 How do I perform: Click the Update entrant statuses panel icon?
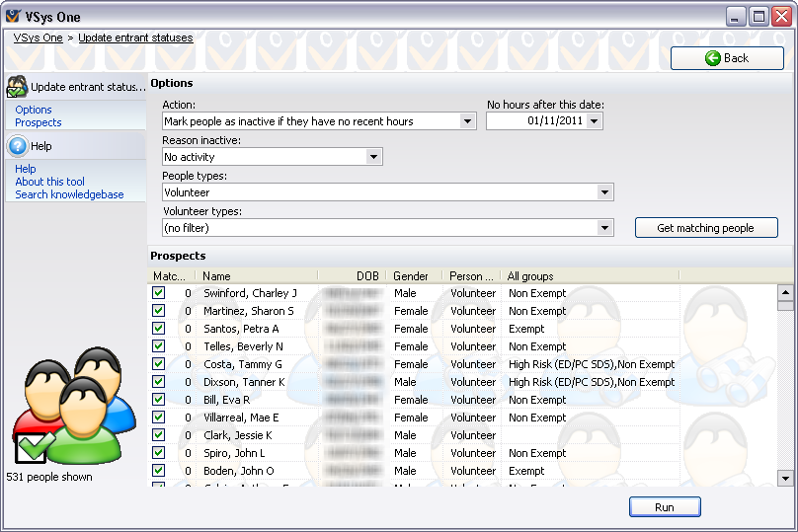[18, 87]
